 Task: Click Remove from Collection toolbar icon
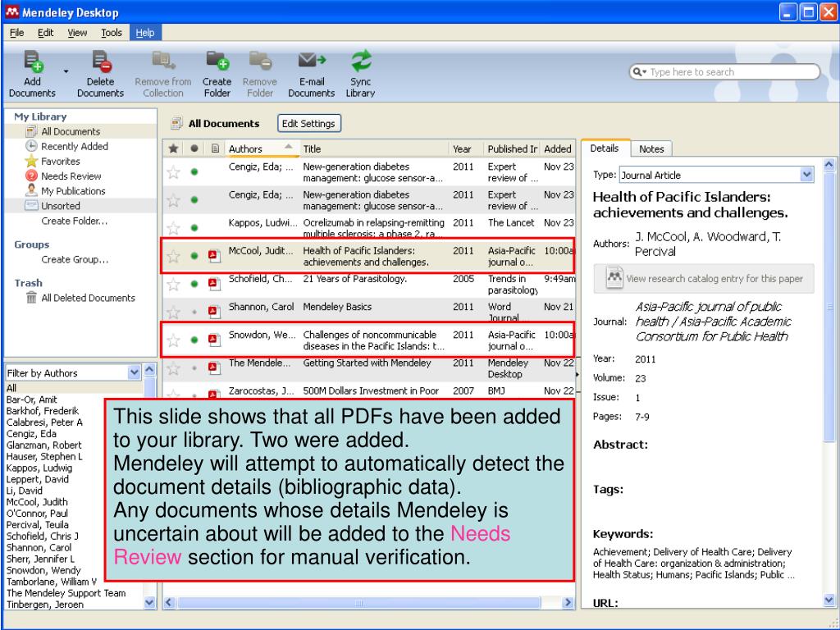tap(163, 62)
